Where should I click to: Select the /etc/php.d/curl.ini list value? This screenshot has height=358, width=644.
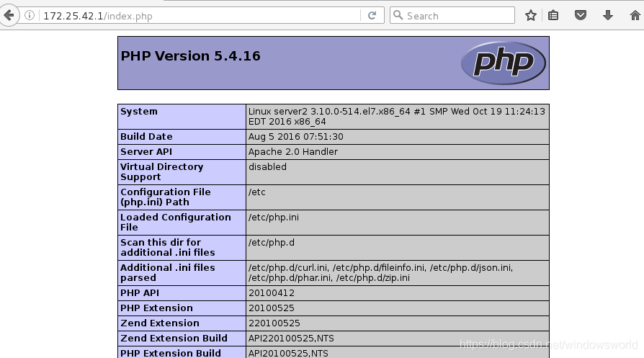[x=381, y=272]
